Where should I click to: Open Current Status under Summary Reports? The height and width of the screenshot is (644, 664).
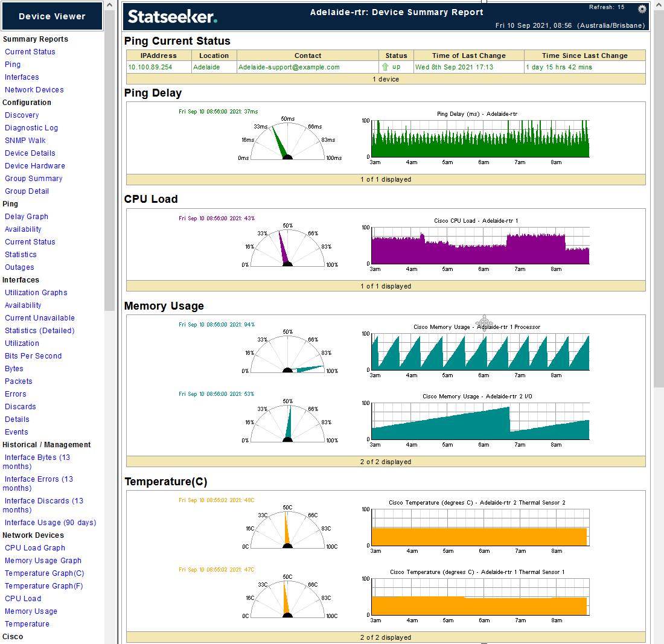pos(30,52)
